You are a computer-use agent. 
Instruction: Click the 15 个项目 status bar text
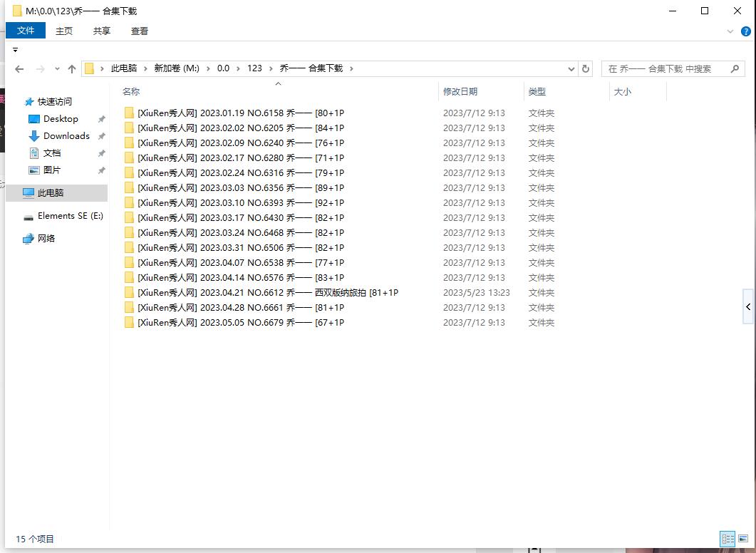tap(35, 539)
